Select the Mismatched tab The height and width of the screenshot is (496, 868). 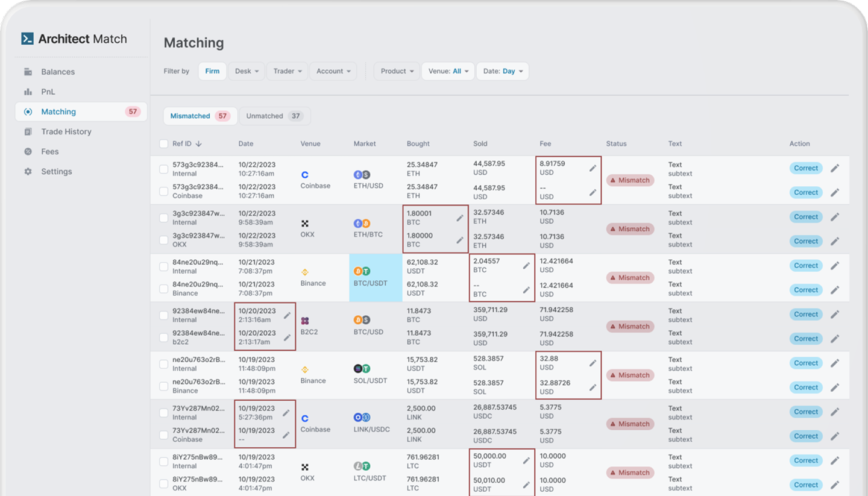coord(200,116)
